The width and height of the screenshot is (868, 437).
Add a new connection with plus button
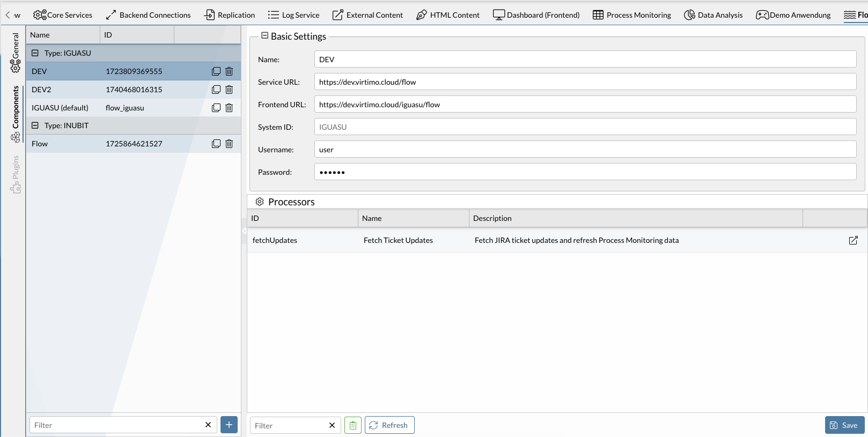tap(229, 425)
